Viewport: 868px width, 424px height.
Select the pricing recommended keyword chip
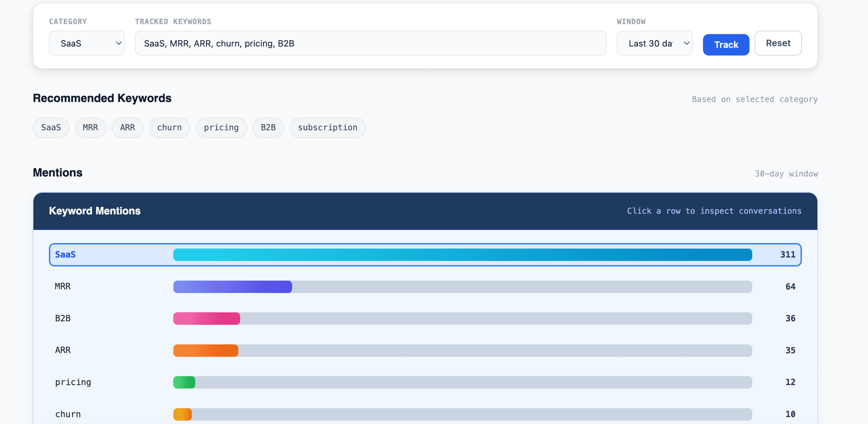pos(221,128)
